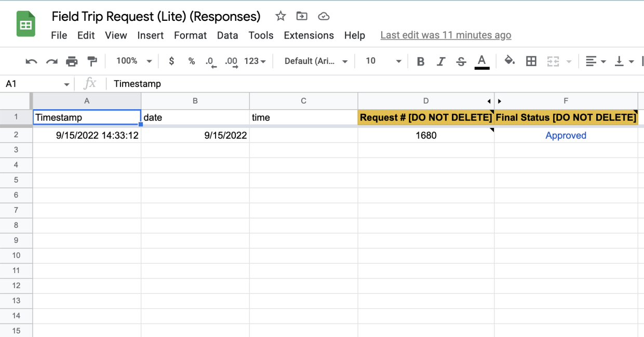644x337 pixels.
Task: Select the Approved cell in column F
Action: pos(566,135)
